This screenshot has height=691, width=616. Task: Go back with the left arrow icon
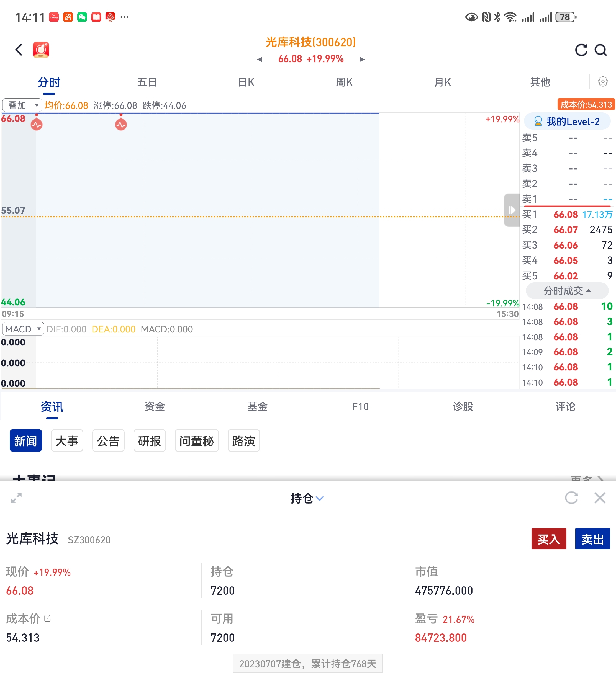[19, 50]
